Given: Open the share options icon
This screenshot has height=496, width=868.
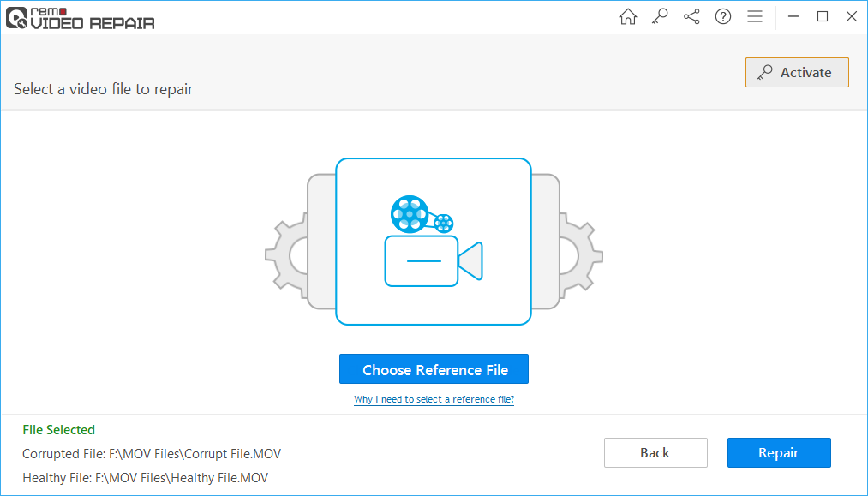Looking at the screenshot, I should [x=691, y=16].
